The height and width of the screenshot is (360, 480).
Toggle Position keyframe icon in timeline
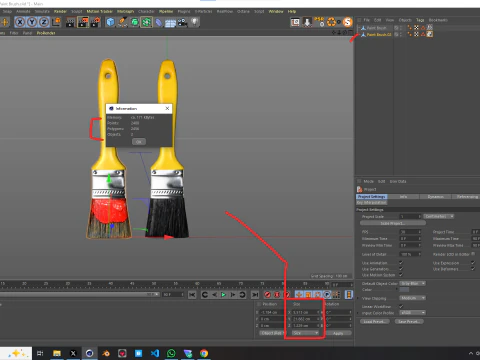299,295
